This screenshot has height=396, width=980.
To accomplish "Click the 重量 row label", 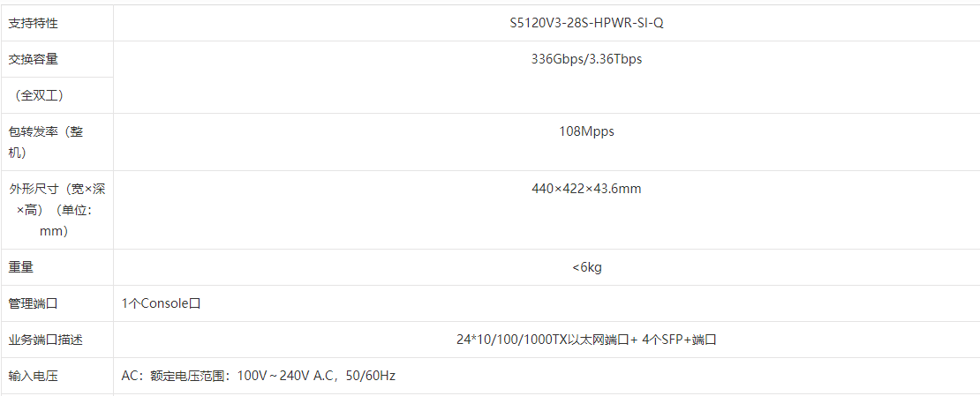I will coord(21,266).
